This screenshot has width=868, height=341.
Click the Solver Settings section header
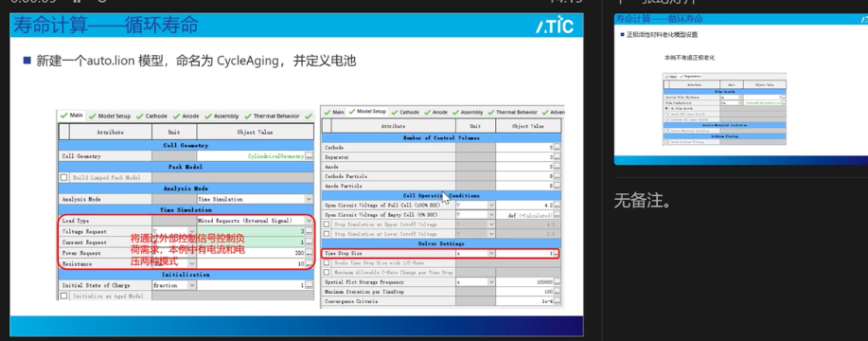pyautogui.click(x=441, y=244)
